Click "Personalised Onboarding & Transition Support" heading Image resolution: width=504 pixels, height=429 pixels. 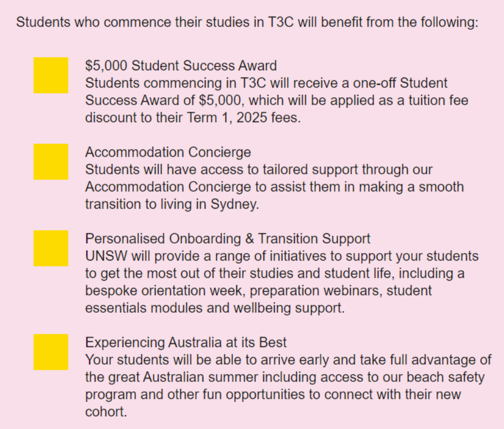(227, 239)
